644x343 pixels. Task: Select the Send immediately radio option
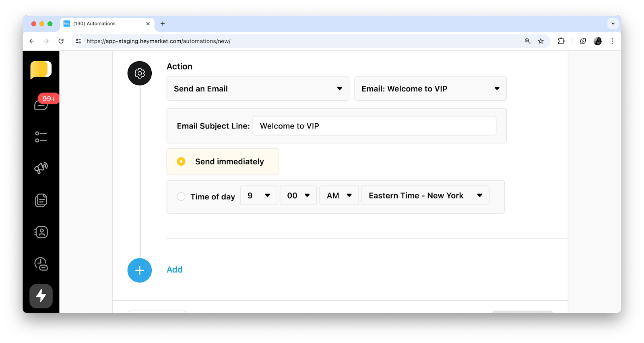coord(181,161)
